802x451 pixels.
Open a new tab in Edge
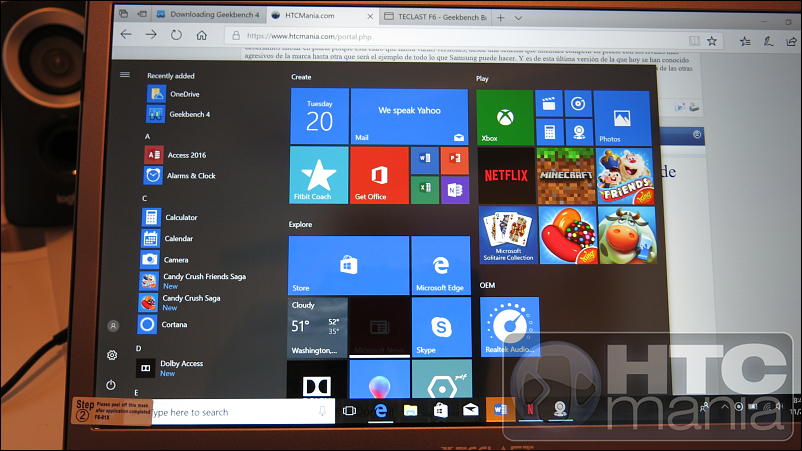(501, 18)
